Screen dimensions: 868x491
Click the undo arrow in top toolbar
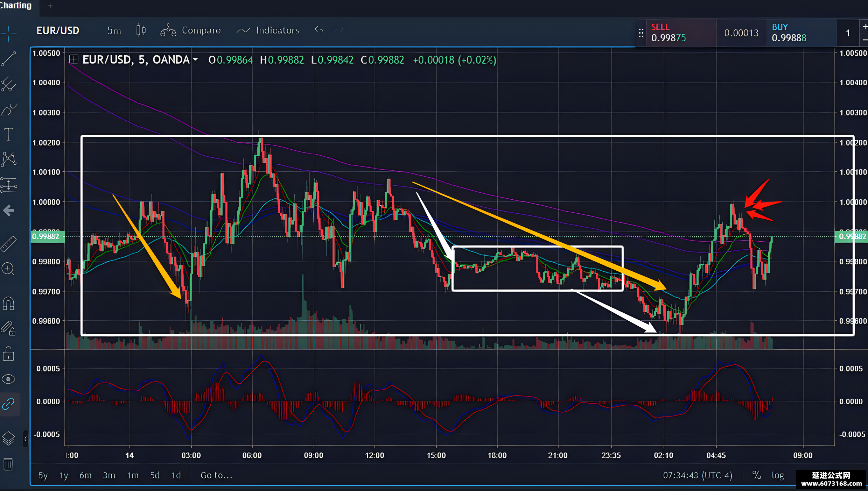coord(319,30)
